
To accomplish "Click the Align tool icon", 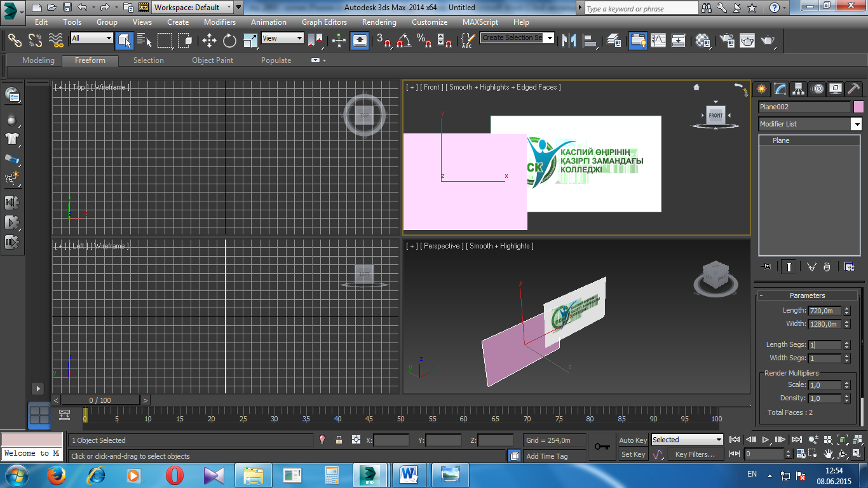I will click(x=590, y=40).
